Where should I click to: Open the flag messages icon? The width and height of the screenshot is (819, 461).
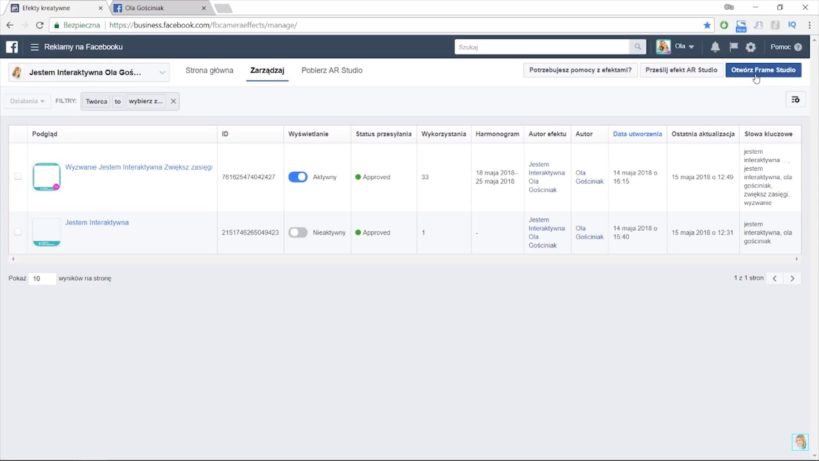tap(733, 47)
